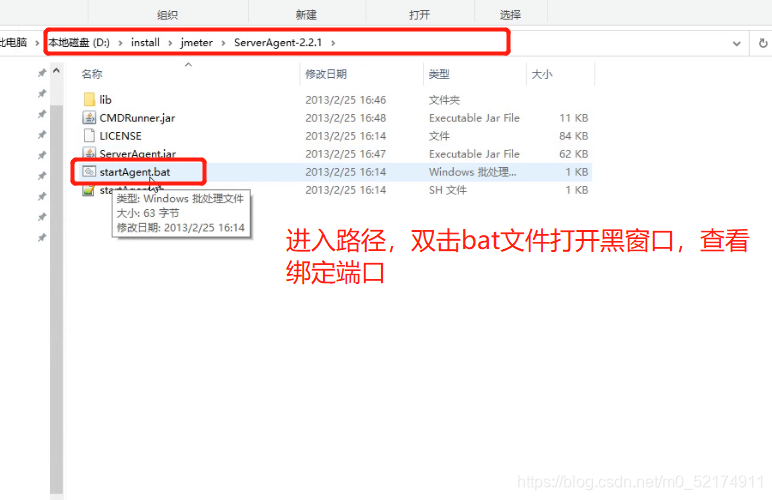Select the LICENSE file name
Viewport: 772px width, 500px height.
[x=120, y=136]
